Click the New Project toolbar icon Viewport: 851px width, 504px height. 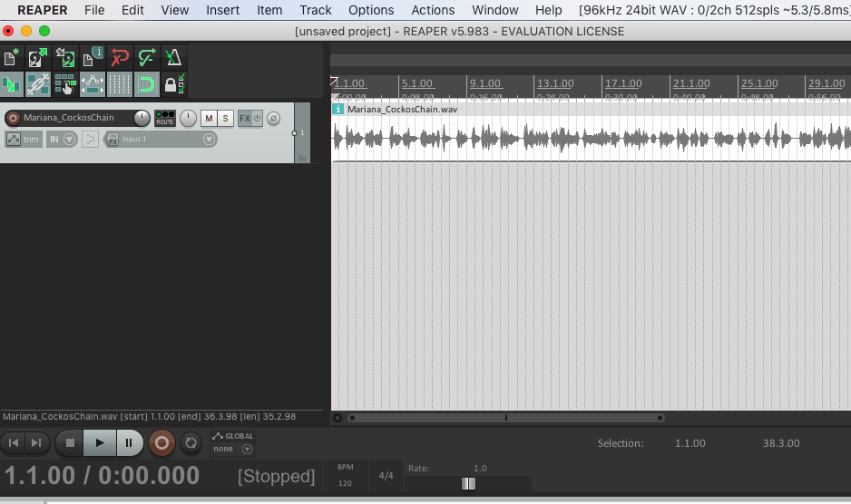(12, 59)
